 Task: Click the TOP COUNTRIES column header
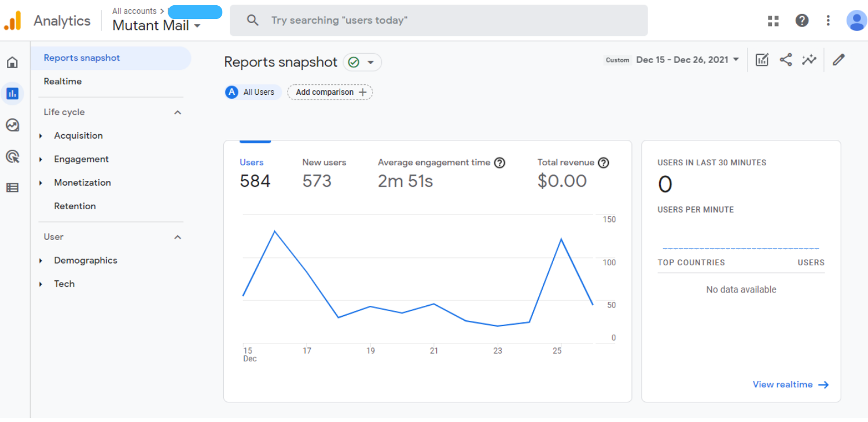point(691,262)
